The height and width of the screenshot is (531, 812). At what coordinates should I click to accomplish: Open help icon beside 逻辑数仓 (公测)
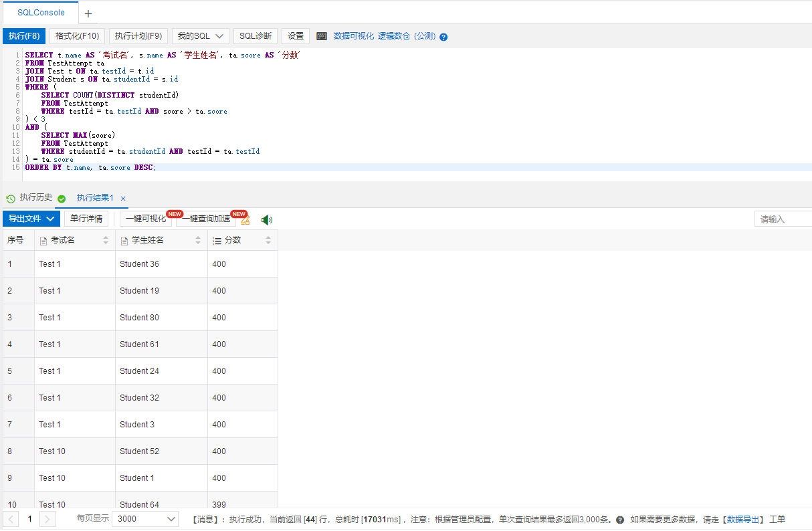click(x=443, y=37)
